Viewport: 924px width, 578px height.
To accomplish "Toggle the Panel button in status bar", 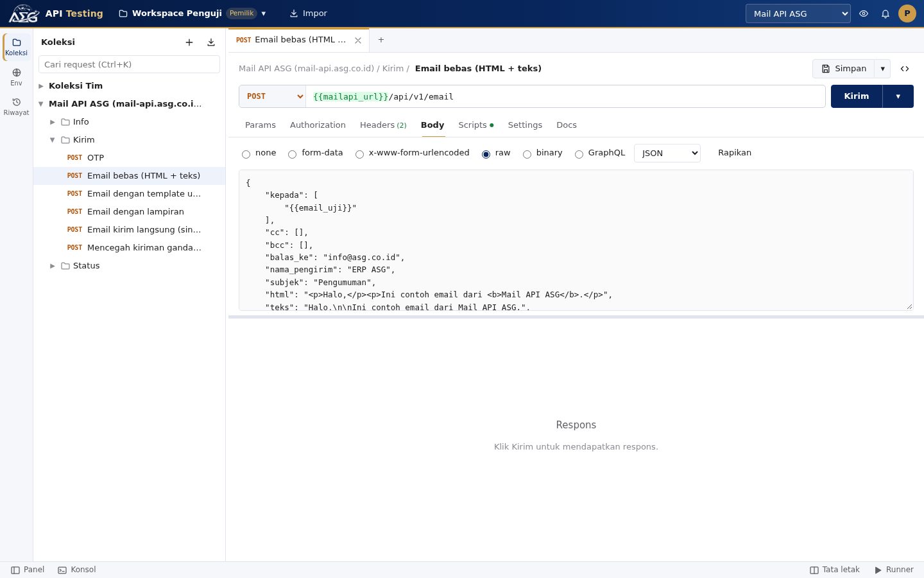I will [28, 570].
